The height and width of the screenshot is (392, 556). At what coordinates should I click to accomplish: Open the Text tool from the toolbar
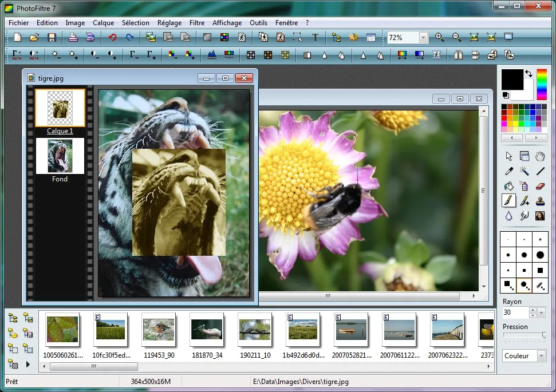pyautogui.click(x=316, y=37)
